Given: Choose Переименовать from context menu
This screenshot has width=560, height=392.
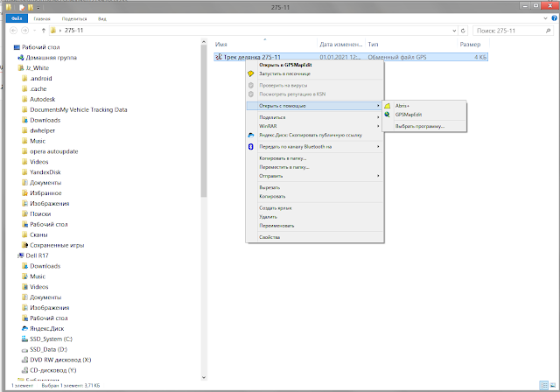Looking at the screenshot, I should coord(315,226).
